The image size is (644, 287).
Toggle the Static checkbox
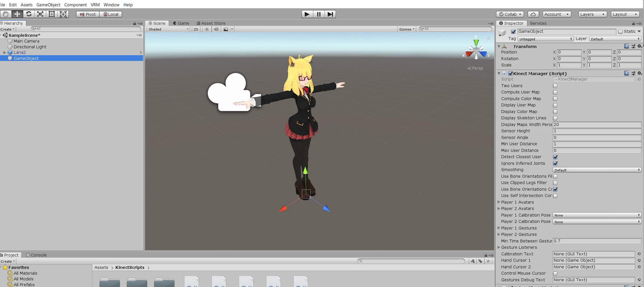click(x=620, y=32)
